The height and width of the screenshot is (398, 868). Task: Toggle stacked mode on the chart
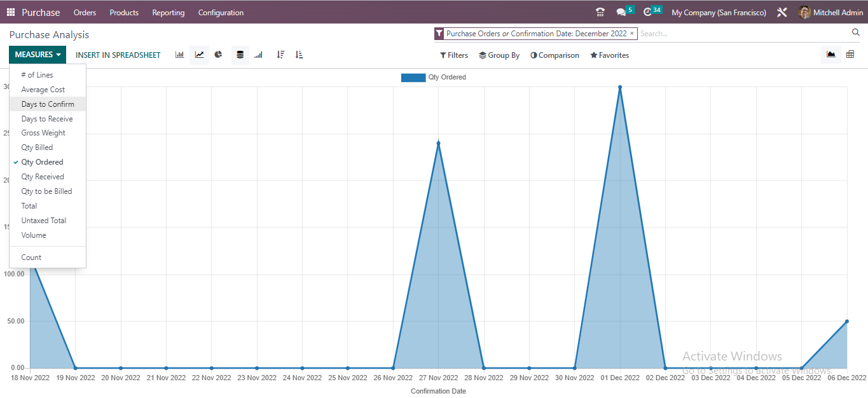[240, 55]
